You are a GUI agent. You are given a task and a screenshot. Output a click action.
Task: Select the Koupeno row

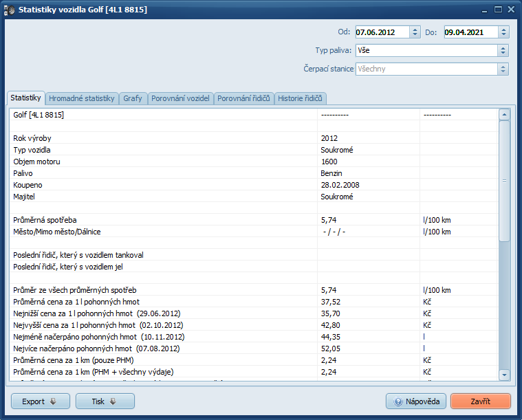[x=254, y=185]
